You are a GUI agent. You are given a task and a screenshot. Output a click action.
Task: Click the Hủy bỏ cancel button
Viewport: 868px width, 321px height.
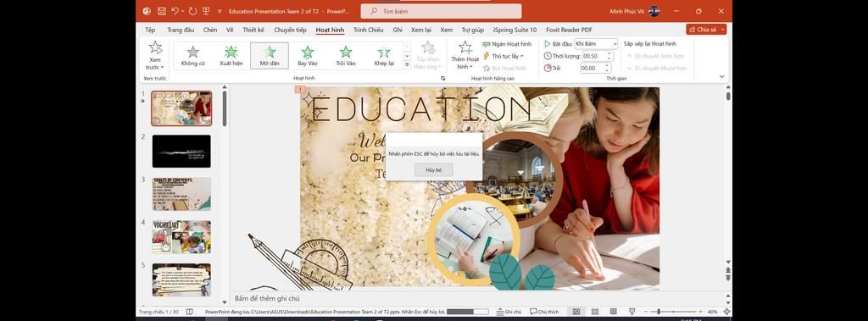coord(433,170)
